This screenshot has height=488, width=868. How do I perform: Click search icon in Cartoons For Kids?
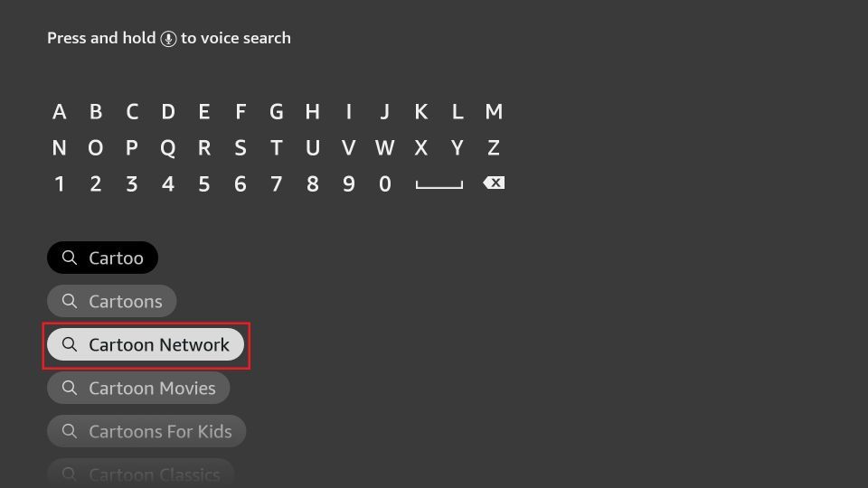[70, 431]
